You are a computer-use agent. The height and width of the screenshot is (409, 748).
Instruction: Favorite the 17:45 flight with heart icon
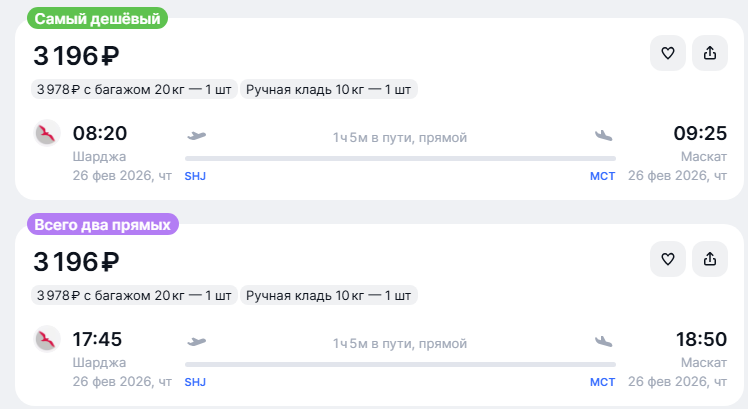pos(668,259)
